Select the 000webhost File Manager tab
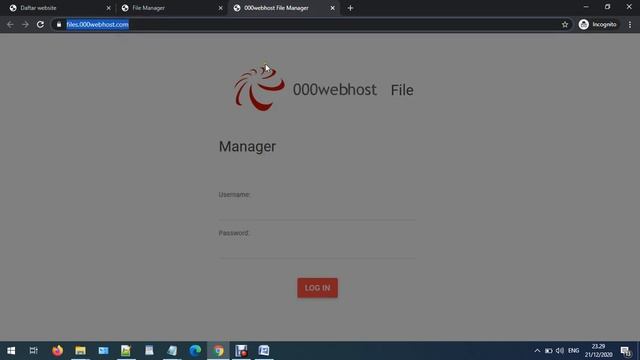Screen dimensions: 640x360 click(x=284, y=8)
